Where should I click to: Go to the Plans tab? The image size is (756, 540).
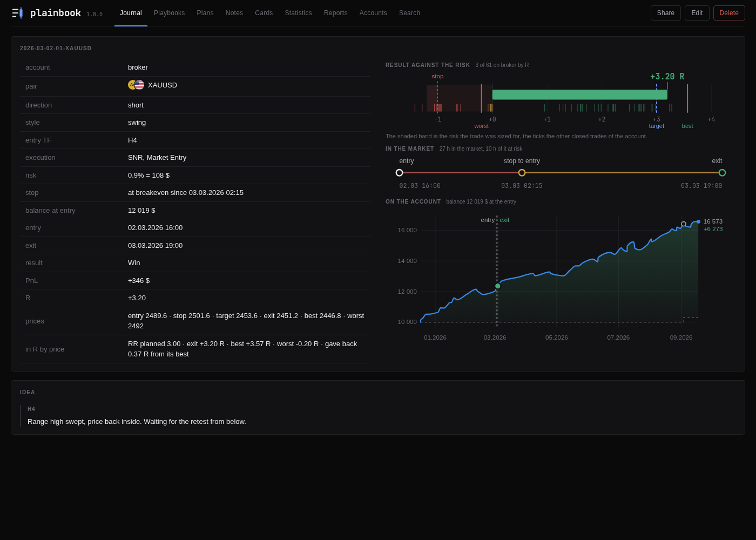205,13
